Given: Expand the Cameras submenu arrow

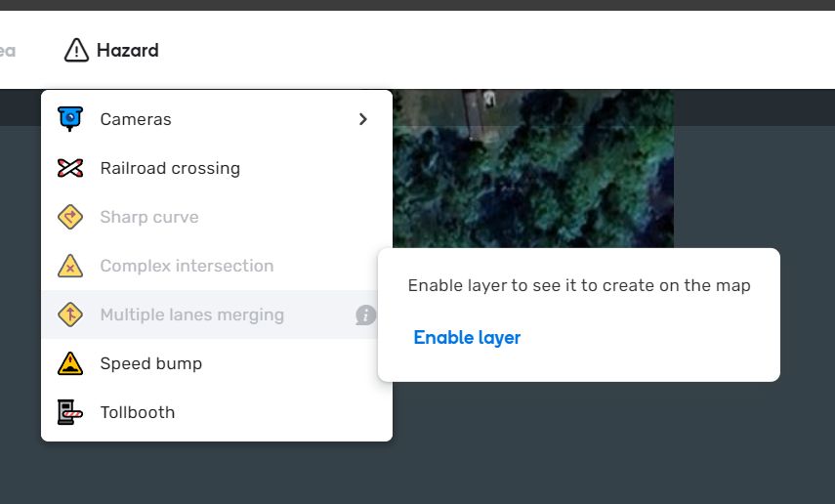Looking at the screenshot, I should [363, 119].
